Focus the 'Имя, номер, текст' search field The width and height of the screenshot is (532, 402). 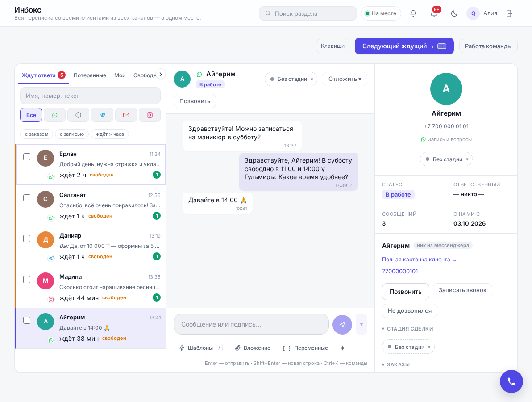[90, 96]
